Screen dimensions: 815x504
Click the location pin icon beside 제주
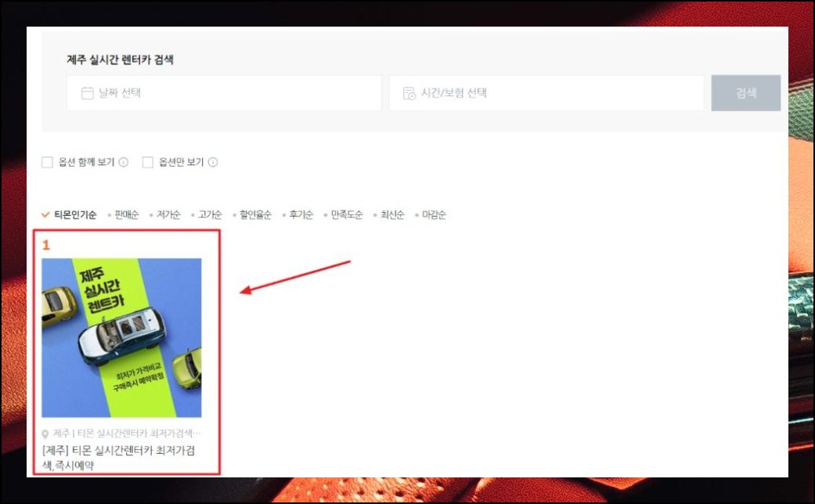pos(45,434)
